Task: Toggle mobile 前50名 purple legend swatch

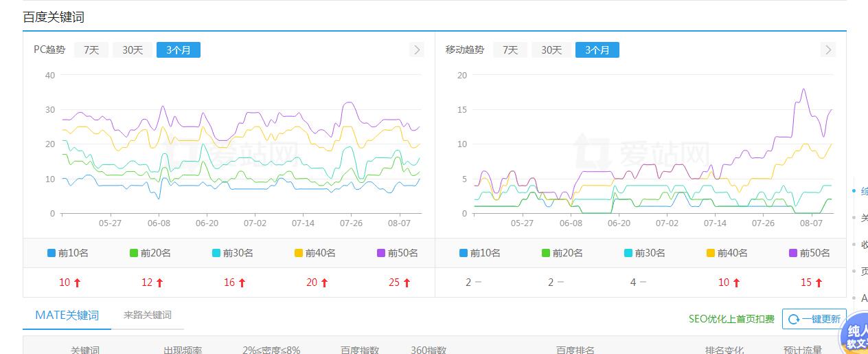Action: click(x=793, y=253)
